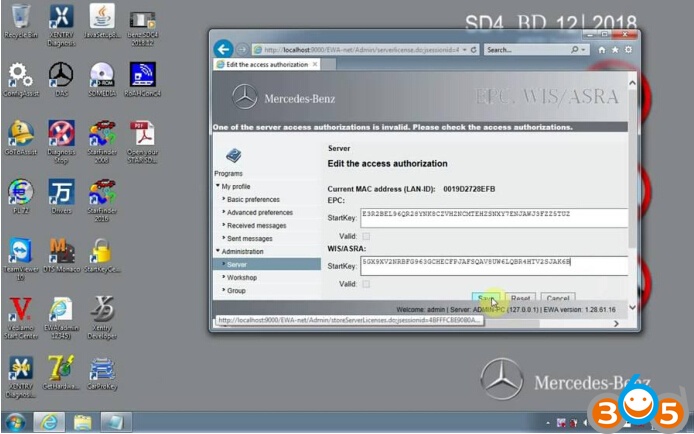Click the browser back arrow button
This screenshot has width=694, height=434.
click(x=224, y=49)
